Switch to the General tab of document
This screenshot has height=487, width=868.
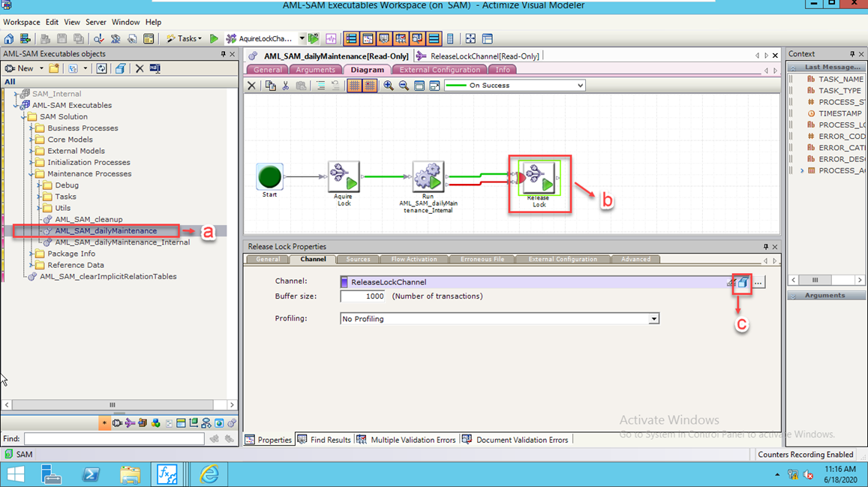[268, 70]
